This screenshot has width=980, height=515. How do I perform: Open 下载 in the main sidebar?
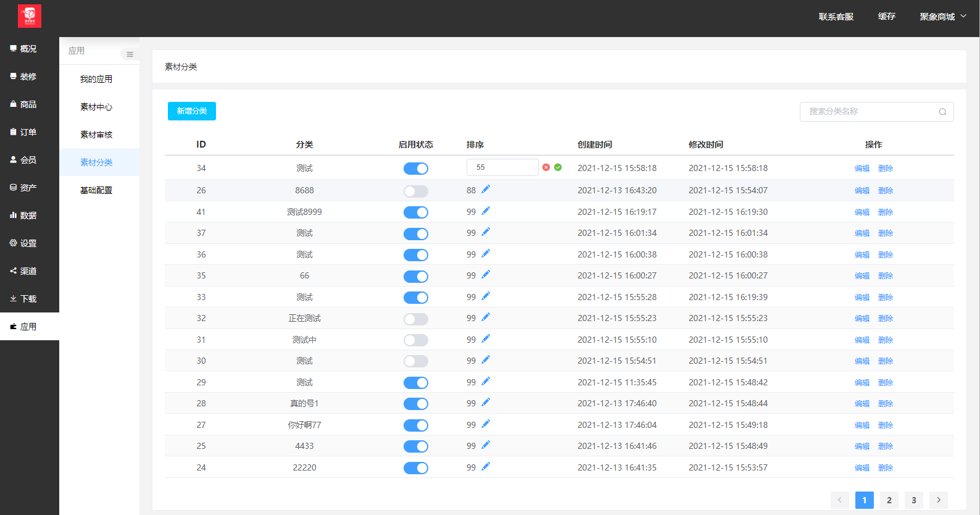pos(30,299)
